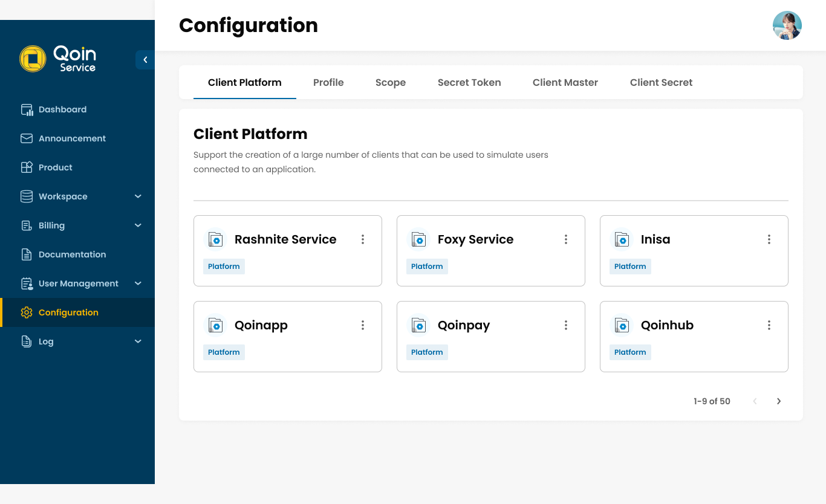
Task: Open the User Management icon
Action: [x=27, y=283]
